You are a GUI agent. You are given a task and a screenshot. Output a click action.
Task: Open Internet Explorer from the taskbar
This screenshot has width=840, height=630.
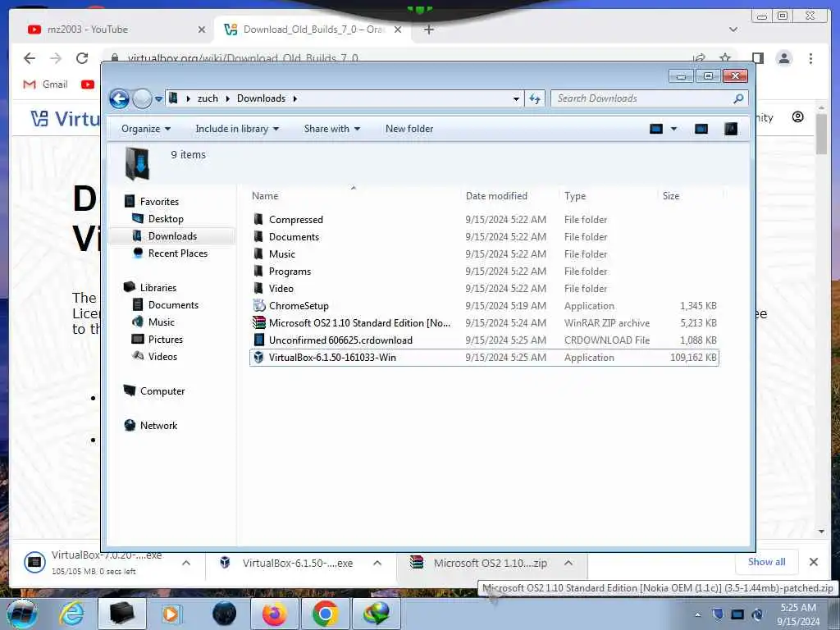pos(72,614)
